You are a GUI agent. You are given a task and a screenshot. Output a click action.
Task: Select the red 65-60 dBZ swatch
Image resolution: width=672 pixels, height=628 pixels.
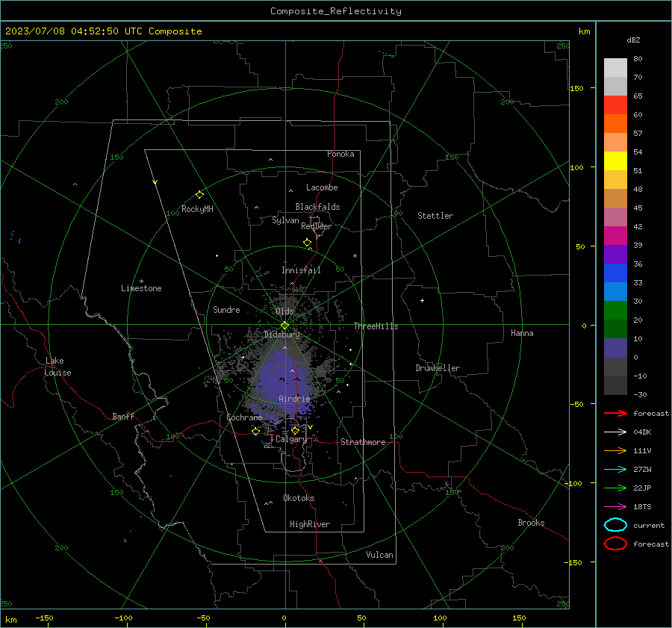click(x=615, y=105)
